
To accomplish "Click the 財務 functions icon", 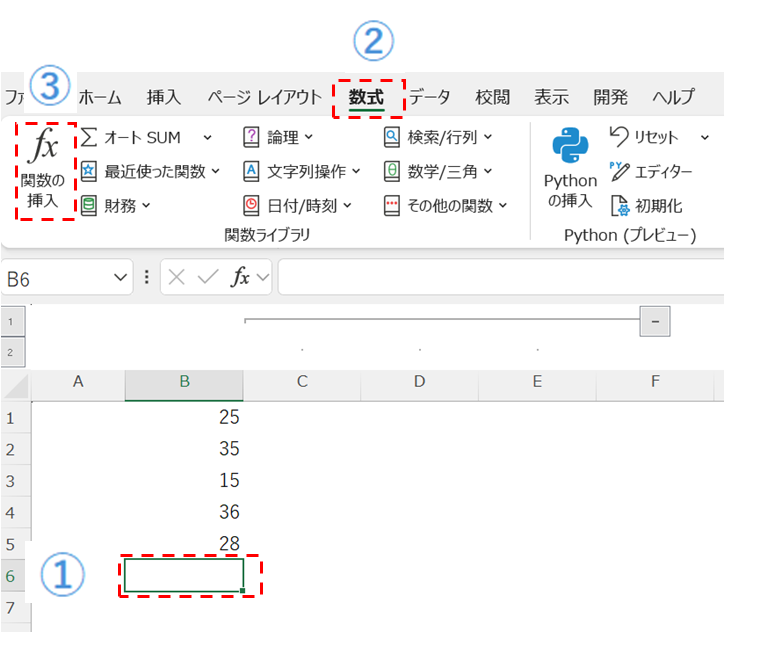I will 89,205.
